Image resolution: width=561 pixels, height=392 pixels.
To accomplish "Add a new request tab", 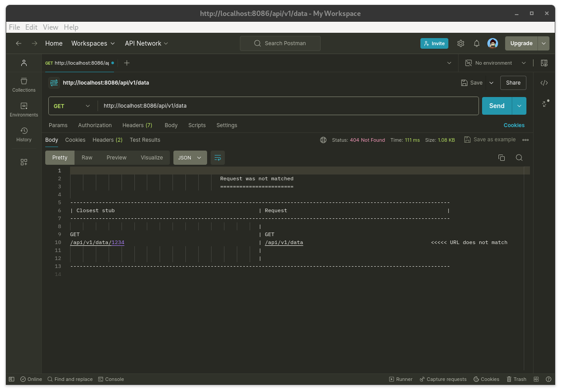I will (127, 63).
